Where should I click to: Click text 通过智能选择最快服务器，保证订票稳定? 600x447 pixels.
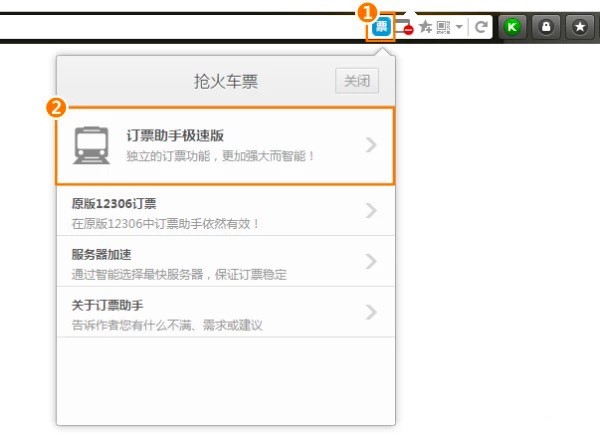179,274
